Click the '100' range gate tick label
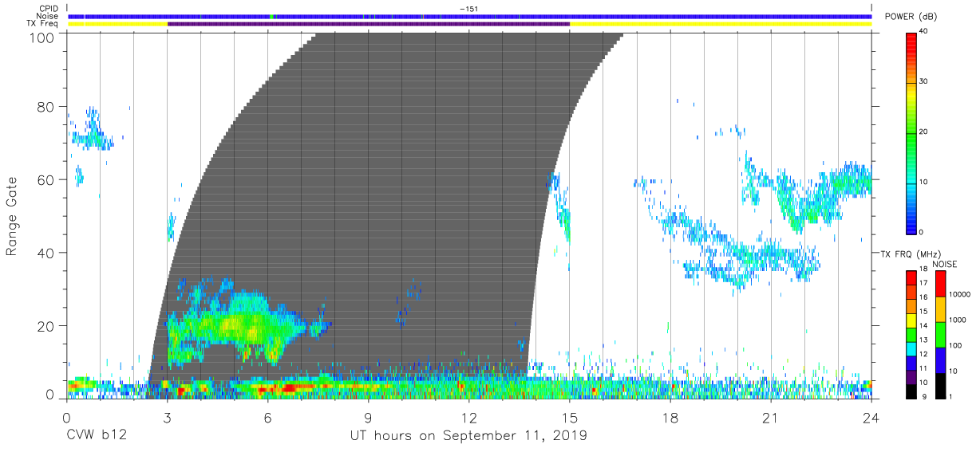This screenshot has height=452, width=980. [x=42, y=37]
